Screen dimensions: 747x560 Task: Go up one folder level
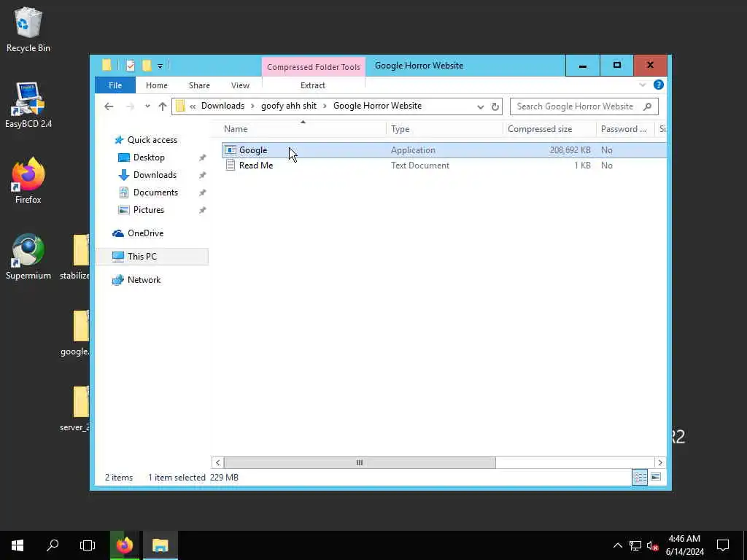(163, 106)
